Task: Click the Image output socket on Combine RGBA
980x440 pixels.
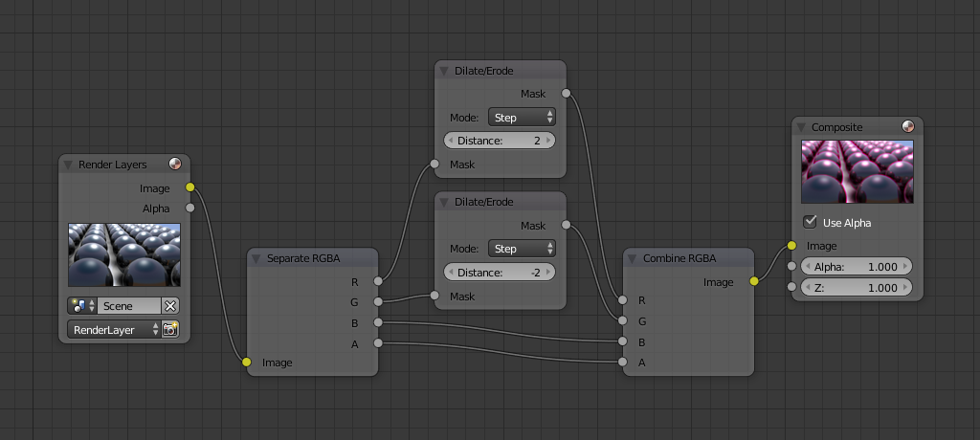Action: (754, 281)
